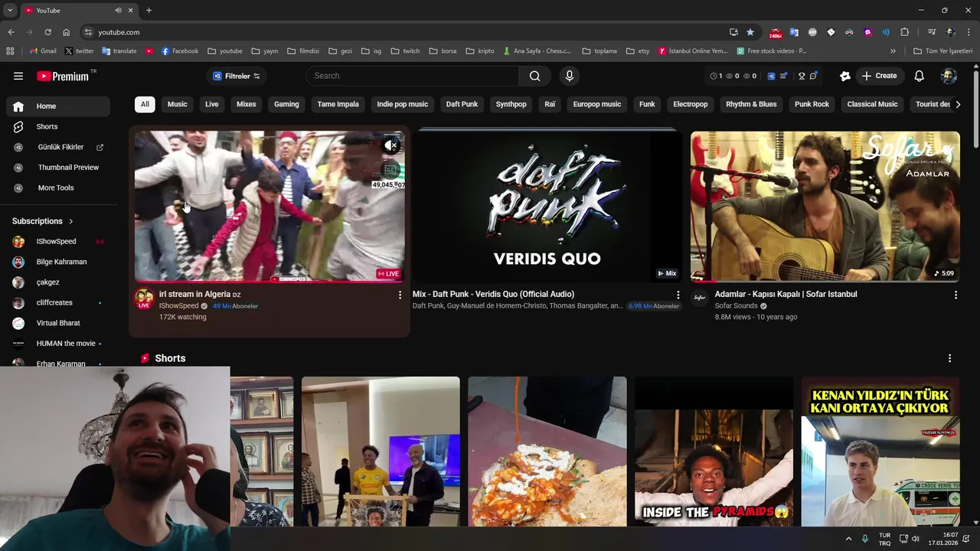This screenshot has width=980, height=551.
Task: Open the chat bubble icon in vidIQ toolbar
Action: click(813, 76)
